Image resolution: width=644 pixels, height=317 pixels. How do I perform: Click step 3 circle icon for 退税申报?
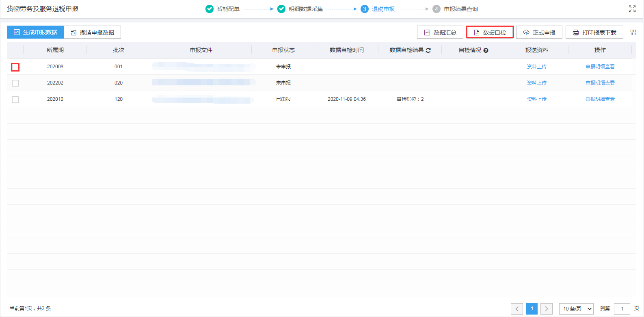[x=365, y=9]
